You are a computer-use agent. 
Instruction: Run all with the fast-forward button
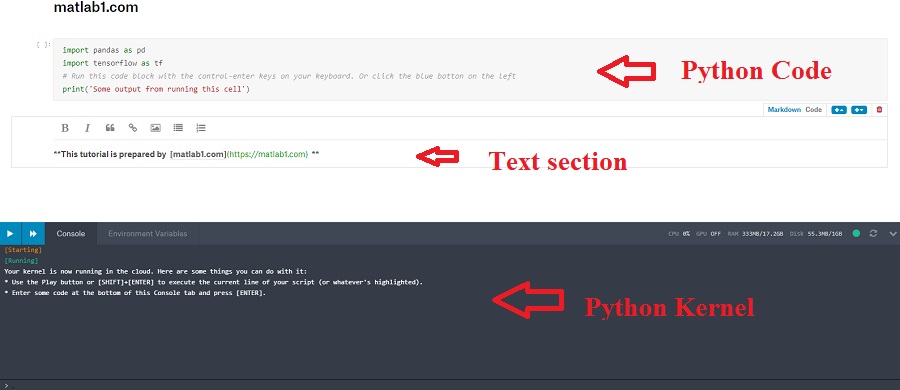(33, 233)
